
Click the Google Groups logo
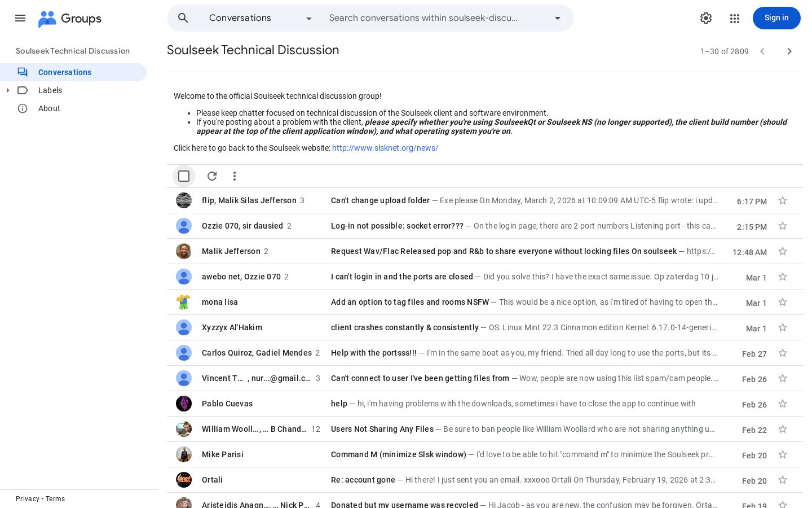[70, 19]
